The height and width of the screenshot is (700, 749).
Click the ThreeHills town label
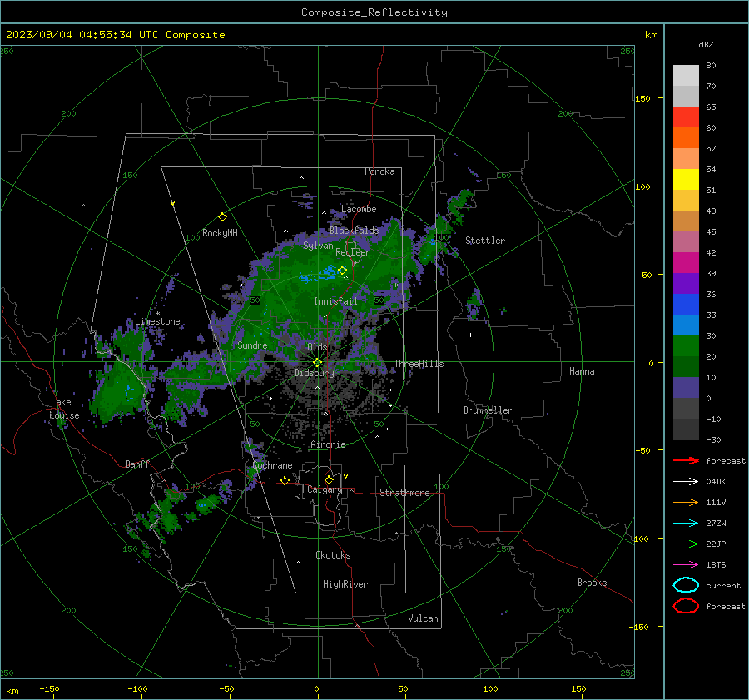419,364
